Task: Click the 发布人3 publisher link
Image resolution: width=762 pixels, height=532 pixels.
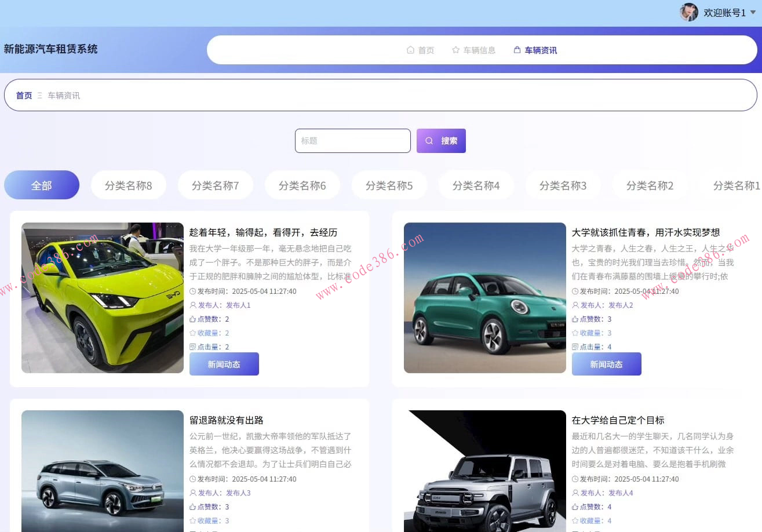Action: 238,493
